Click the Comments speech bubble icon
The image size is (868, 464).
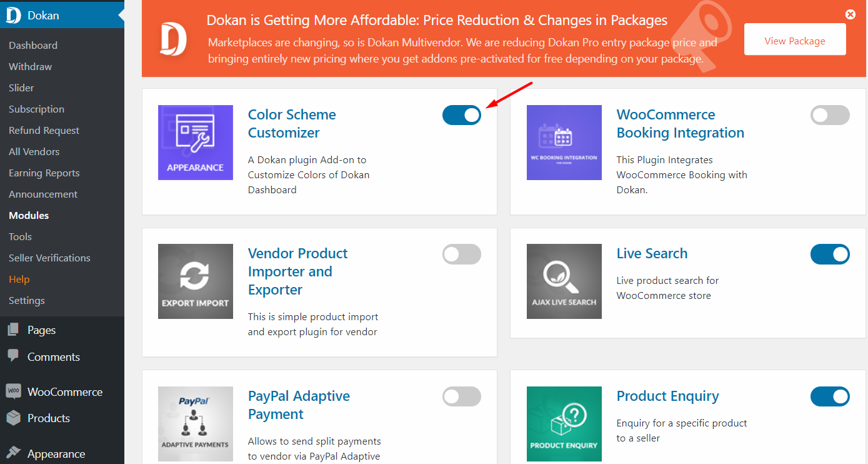point(13,356)
